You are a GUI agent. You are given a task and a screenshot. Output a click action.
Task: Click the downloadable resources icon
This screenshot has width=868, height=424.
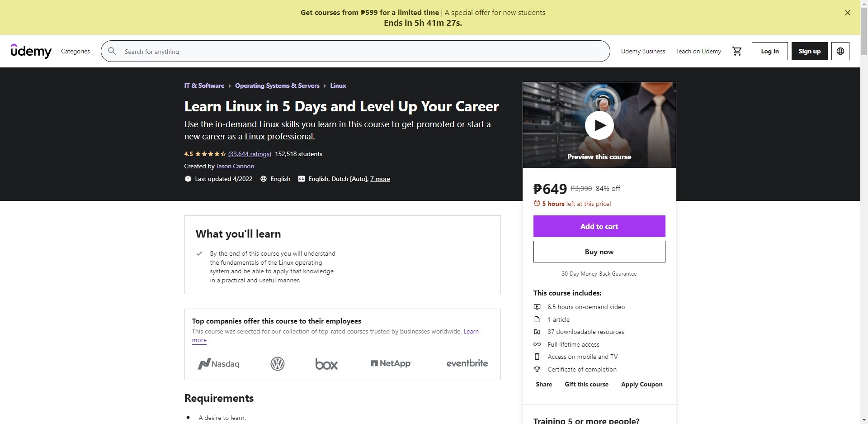537,332
